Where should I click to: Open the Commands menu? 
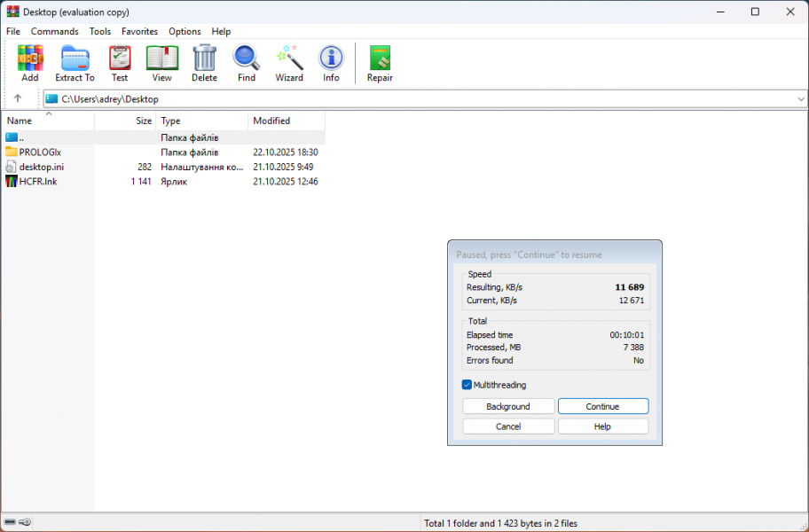(55, 31)
